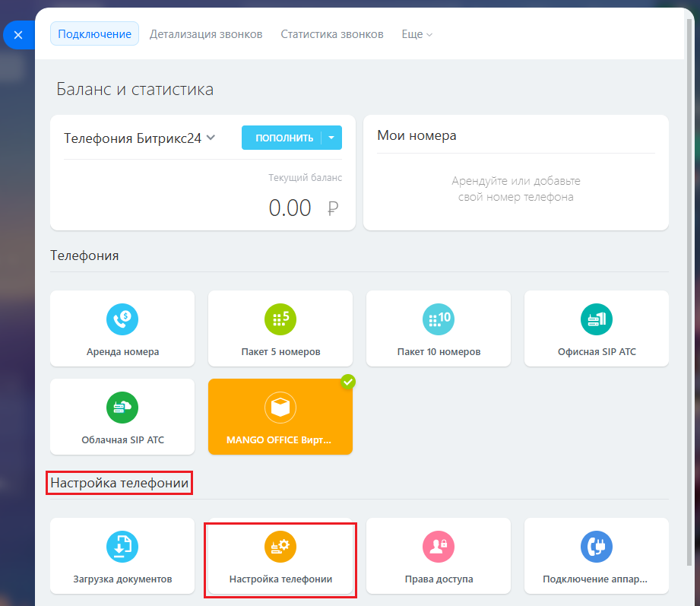Click the Настройка телефонии card label
Image resolution: width=700 pixels, height=606 pixels.
tap(280, 579)
